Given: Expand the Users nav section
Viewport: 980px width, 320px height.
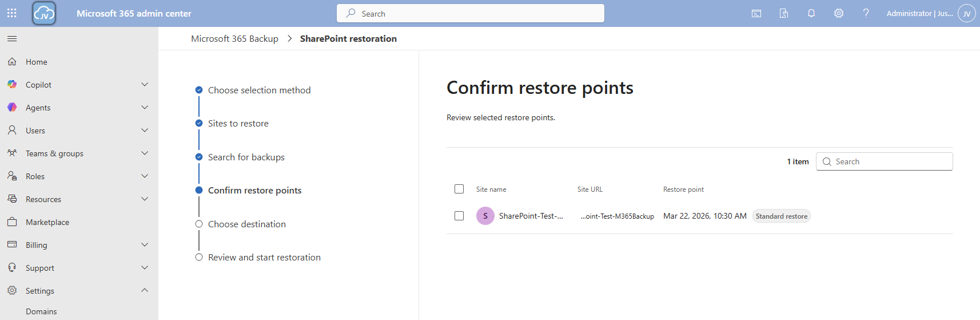Looking at the screenshot, I should (145, 131).
